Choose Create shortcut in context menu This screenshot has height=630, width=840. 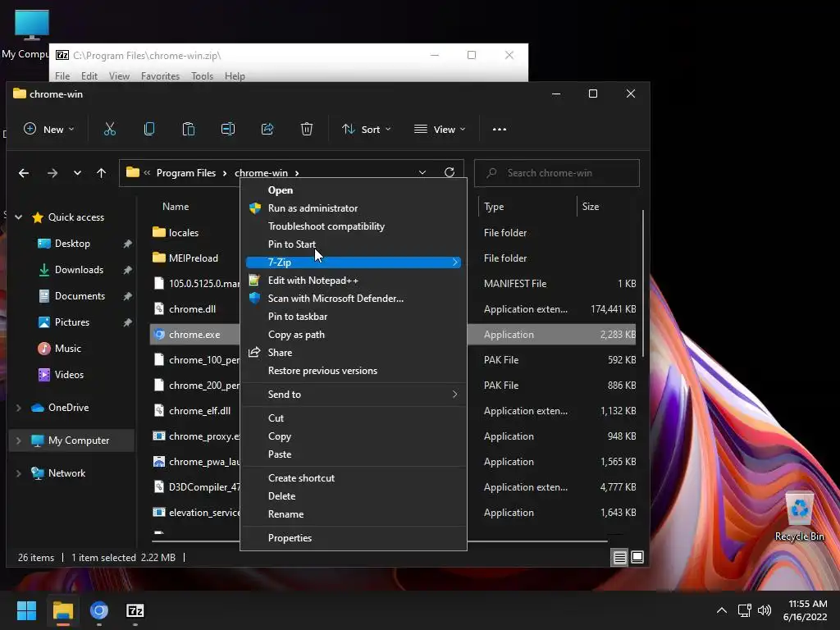tap(354, 478)
